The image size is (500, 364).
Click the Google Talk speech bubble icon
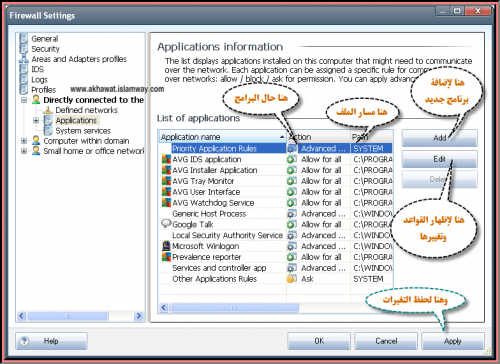166,224
